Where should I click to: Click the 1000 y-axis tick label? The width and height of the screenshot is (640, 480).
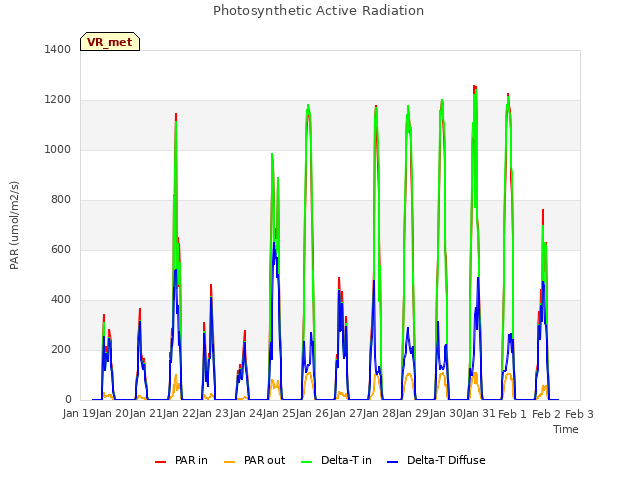pyautogui.click(x=58, y=149)
